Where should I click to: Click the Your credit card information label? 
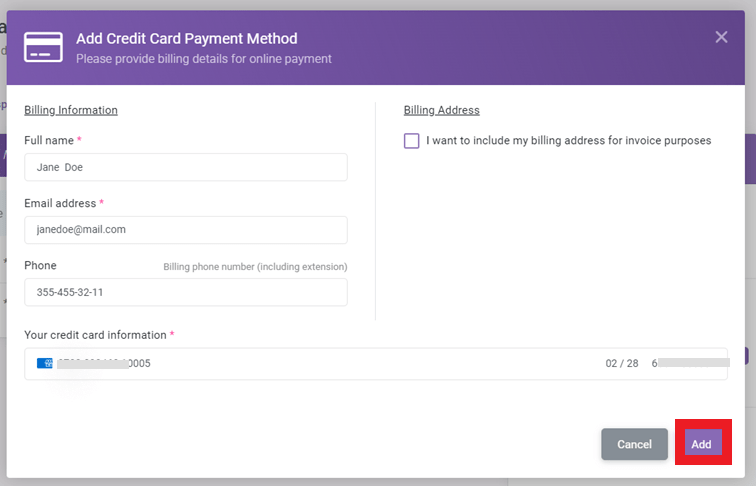95,335
